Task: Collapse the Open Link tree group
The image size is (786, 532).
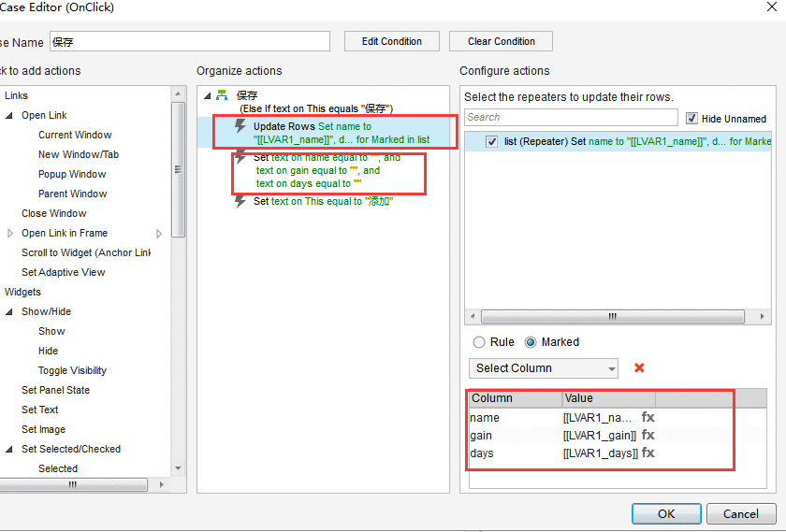Action: pos(9,115)
